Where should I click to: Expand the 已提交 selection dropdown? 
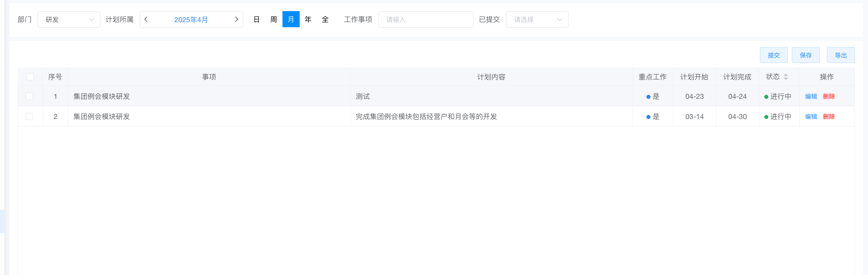point(537,19)
